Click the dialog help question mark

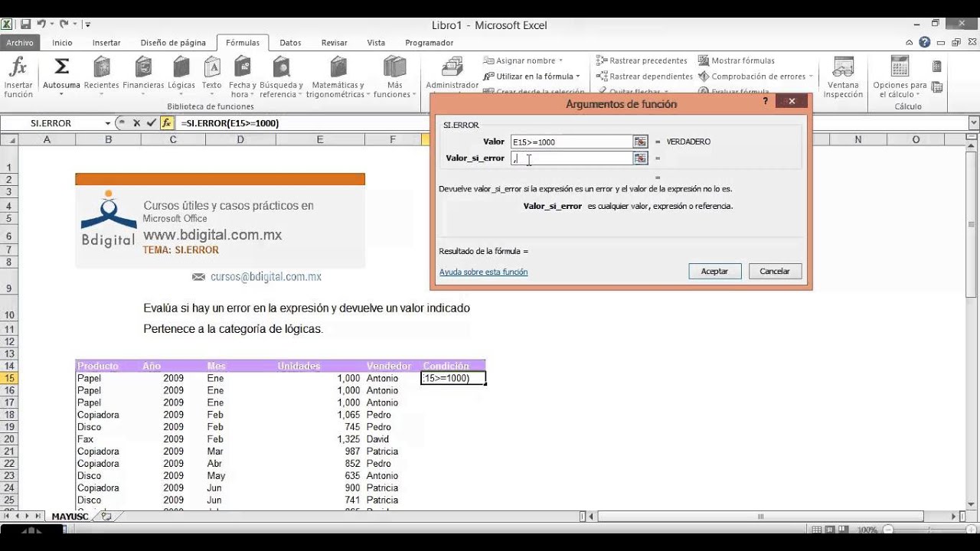(765, 101)
